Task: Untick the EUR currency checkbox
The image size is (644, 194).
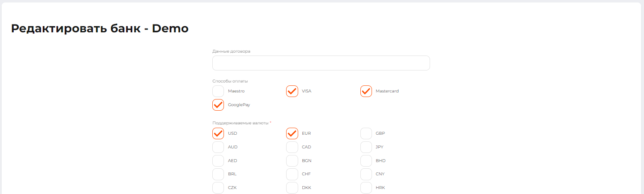Action: [x=292, y=133]
